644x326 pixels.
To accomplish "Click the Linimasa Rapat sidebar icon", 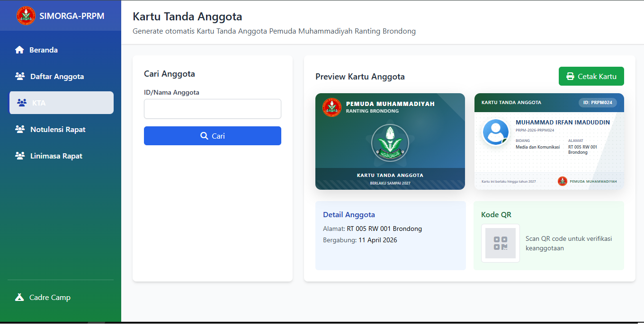I will [20, 156].
